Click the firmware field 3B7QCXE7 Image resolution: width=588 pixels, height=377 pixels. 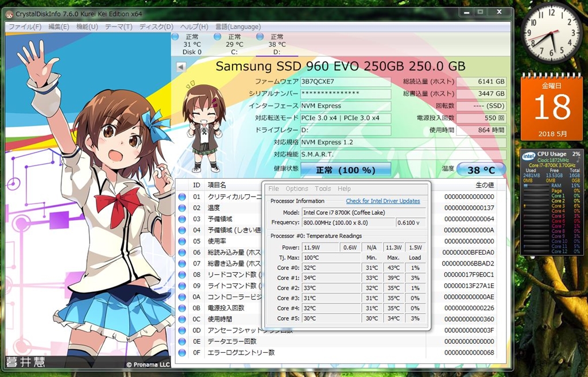(x=345, y=82)
